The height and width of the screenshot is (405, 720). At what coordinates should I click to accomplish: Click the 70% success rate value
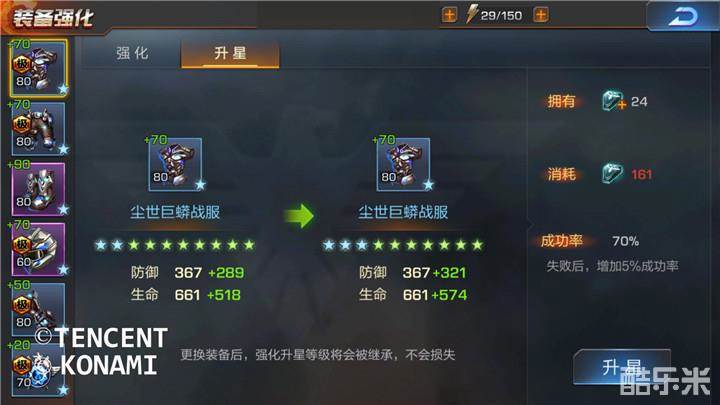pos(625,241)
